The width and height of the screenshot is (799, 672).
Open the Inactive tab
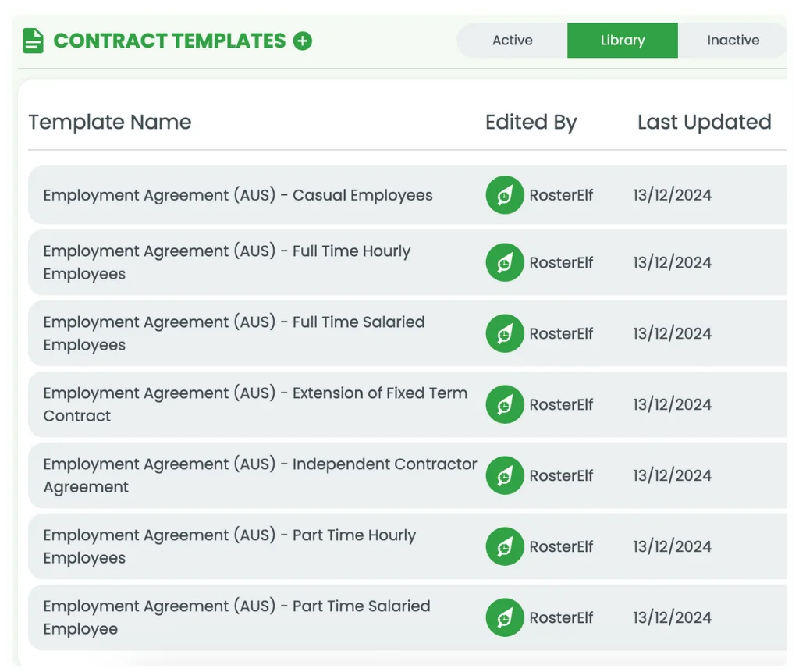click(733, 40)
